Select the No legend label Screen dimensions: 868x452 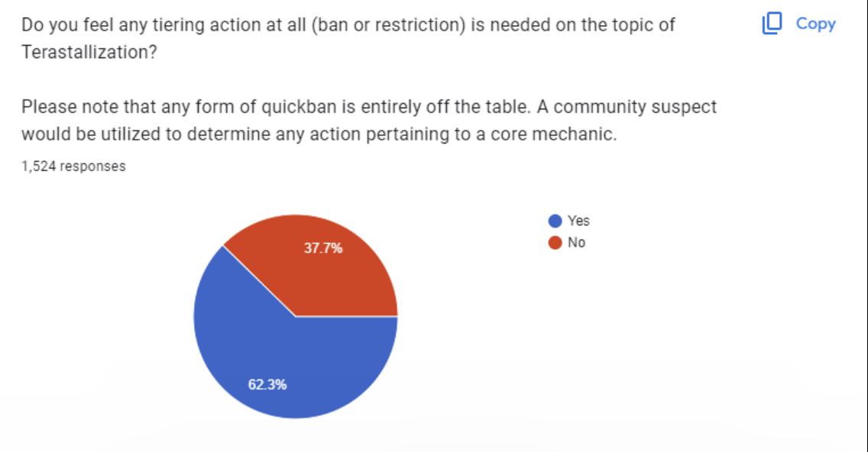point(576,243)
